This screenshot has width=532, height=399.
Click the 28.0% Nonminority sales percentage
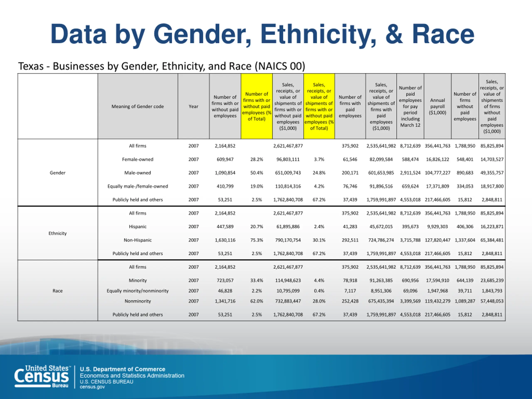pos(319,301)
